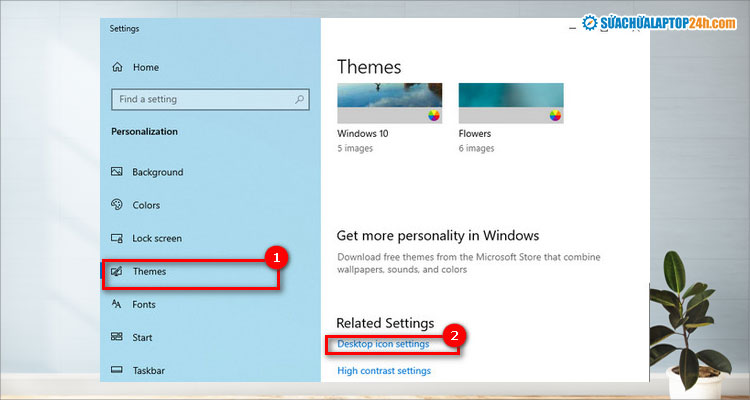Screen dimensions: 750x400
Task: Click the Personalization section label
Action: pyautogui.click(x=144, y=132)
